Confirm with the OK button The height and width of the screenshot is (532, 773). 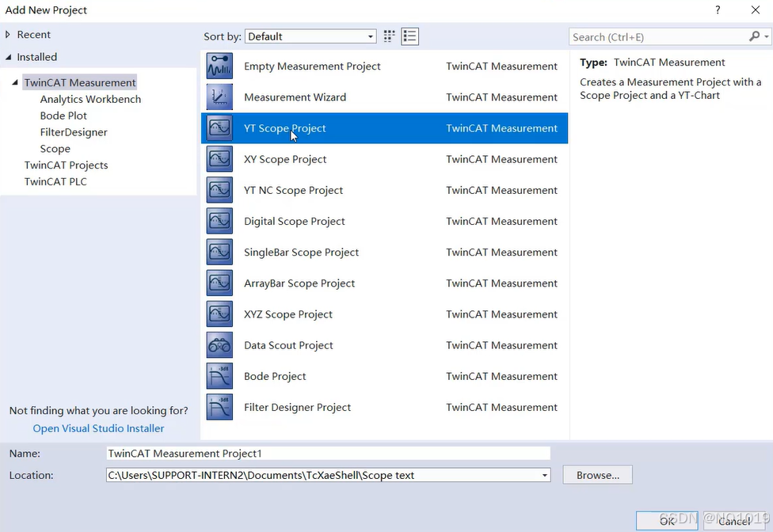tap(667, 521)
